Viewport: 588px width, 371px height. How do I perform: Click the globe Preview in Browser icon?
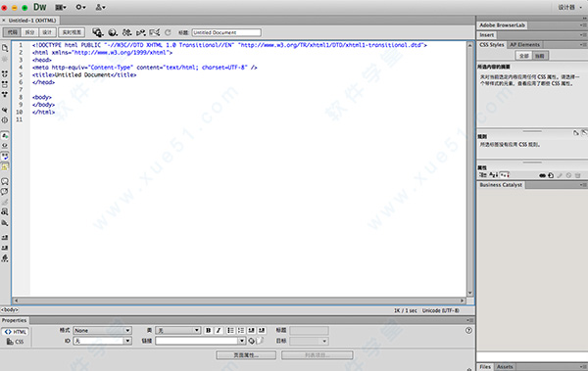[113, 32]
